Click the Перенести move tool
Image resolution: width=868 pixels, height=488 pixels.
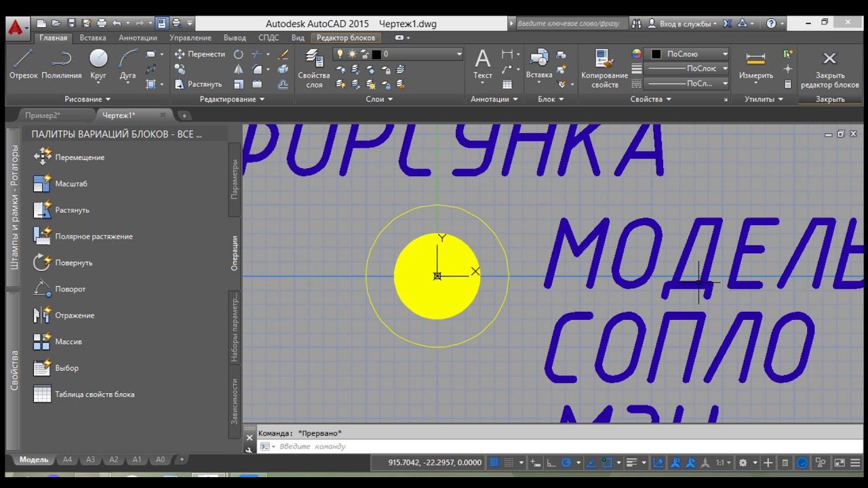[200, 54]
